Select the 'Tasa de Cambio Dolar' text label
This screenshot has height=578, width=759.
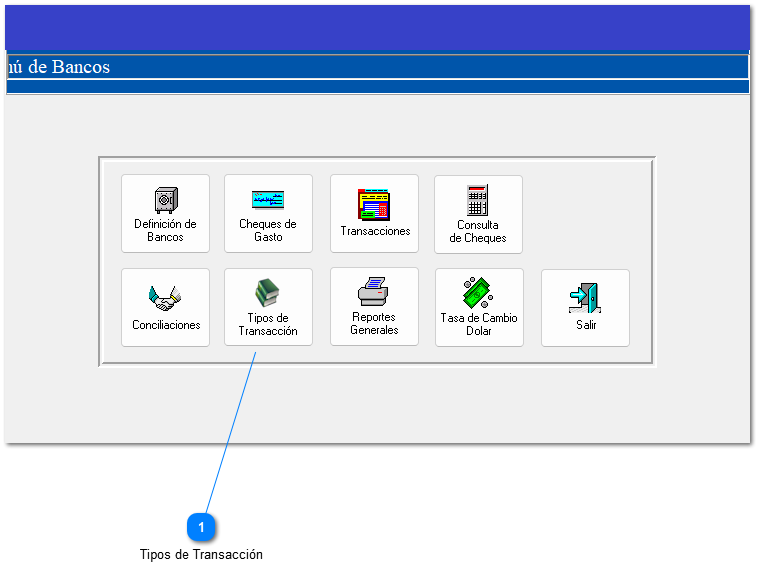pos(479,325)
